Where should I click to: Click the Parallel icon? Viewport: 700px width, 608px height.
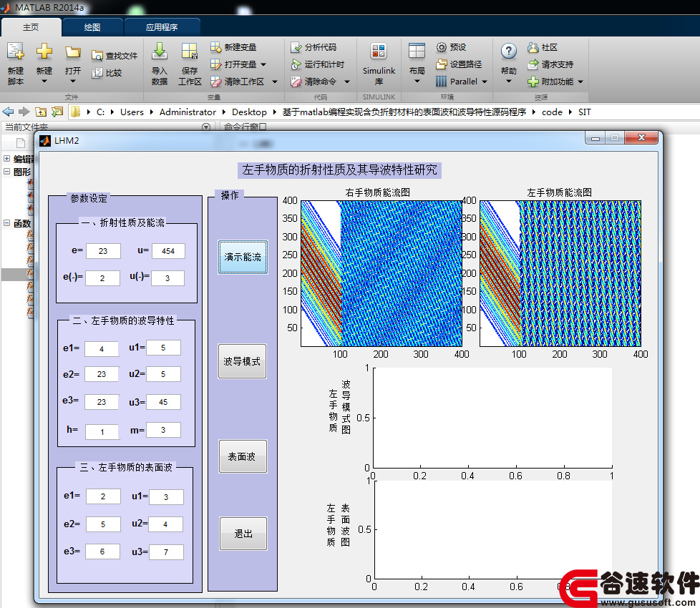442,82
